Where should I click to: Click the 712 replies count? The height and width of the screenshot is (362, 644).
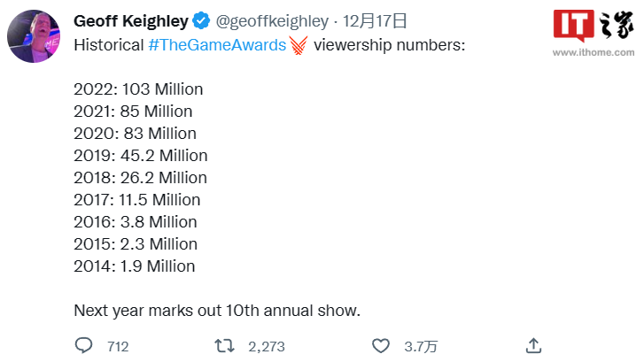pos(118,347)
